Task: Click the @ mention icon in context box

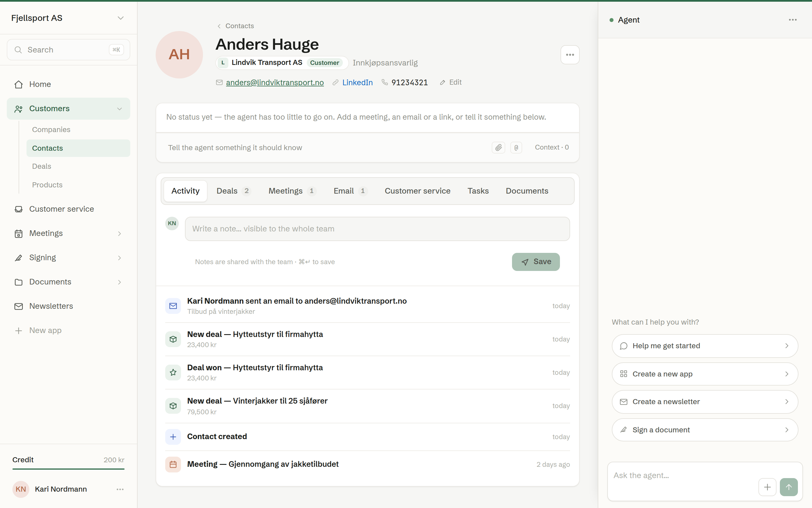Action: 516,148
